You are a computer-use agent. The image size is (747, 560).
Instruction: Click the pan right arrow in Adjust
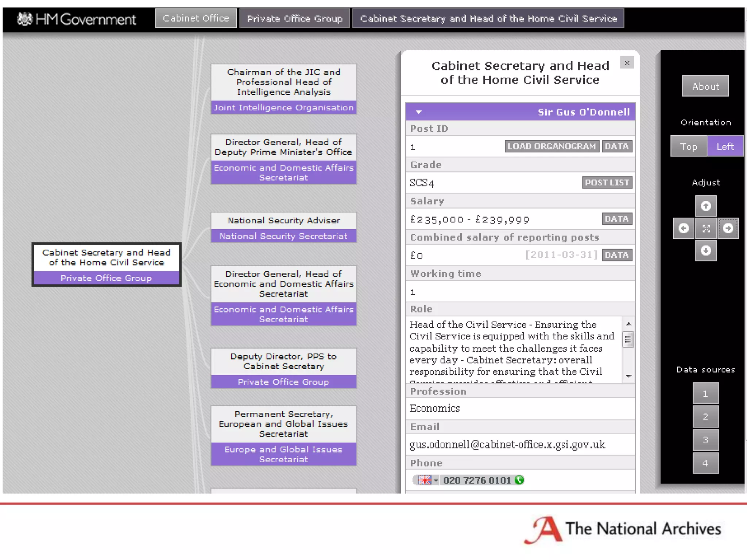pyautogui.click(x=728, y=228)
